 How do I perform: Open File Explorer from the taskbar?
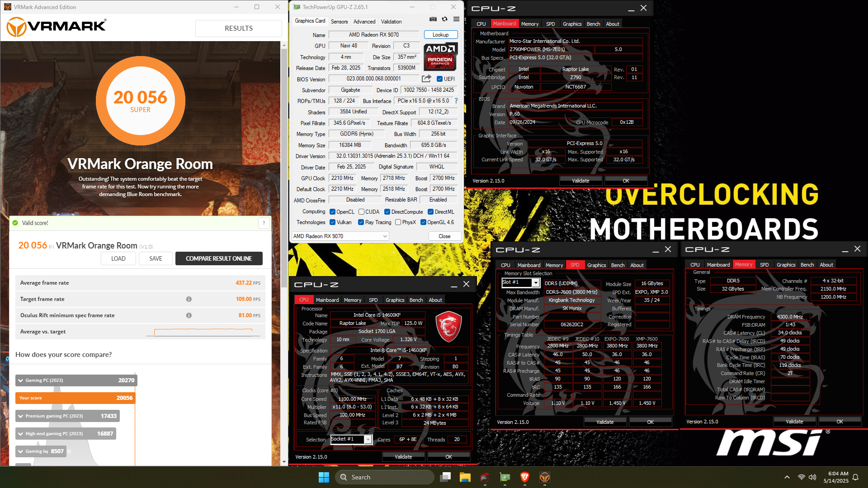(x=465, y=477)
